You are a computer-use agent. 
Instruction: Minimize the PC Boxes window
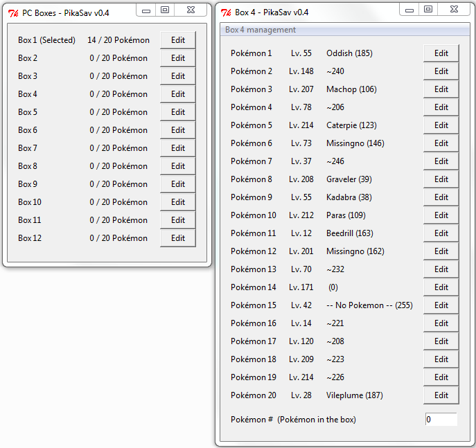(x=146, y=10)
